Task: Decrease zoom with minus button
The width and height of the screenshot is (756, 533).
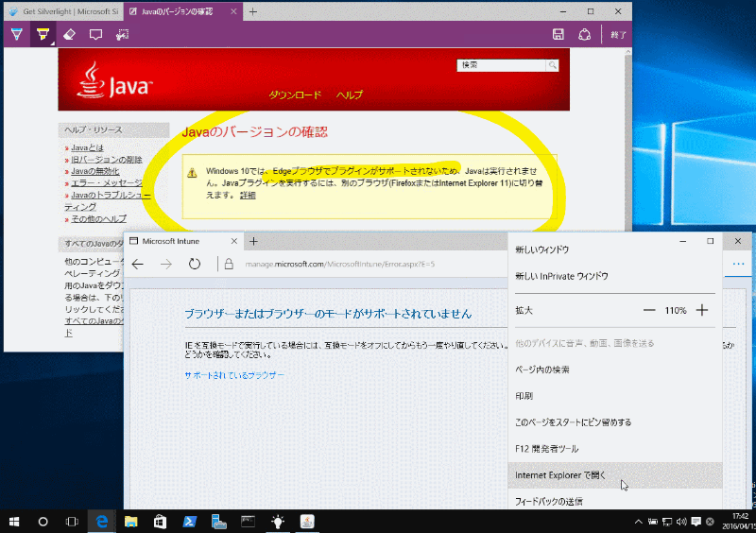Action: tap(649, 310)
